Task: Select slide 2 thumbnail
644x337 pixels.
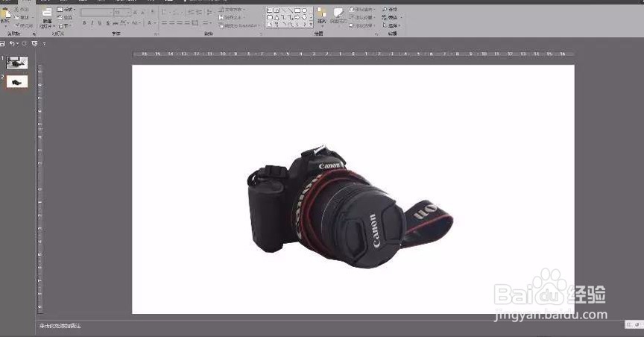Action: coord(17,81)
